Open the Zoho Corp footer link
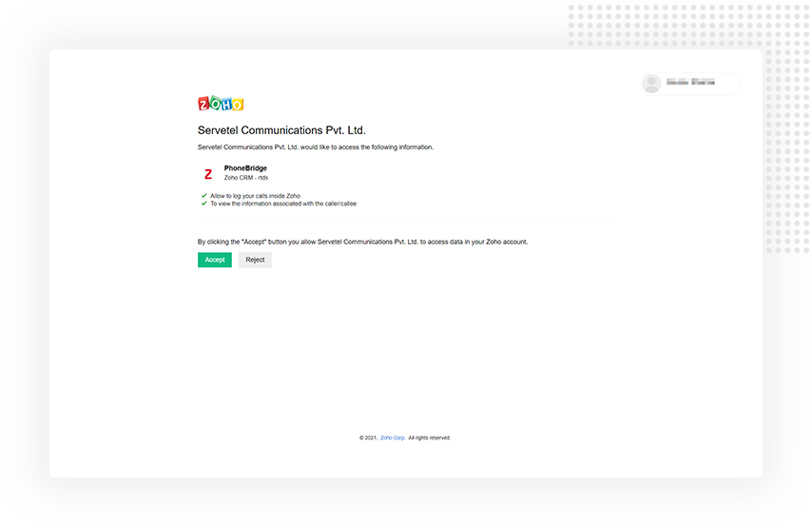The image size is (812, 527). tap(393, 438)
